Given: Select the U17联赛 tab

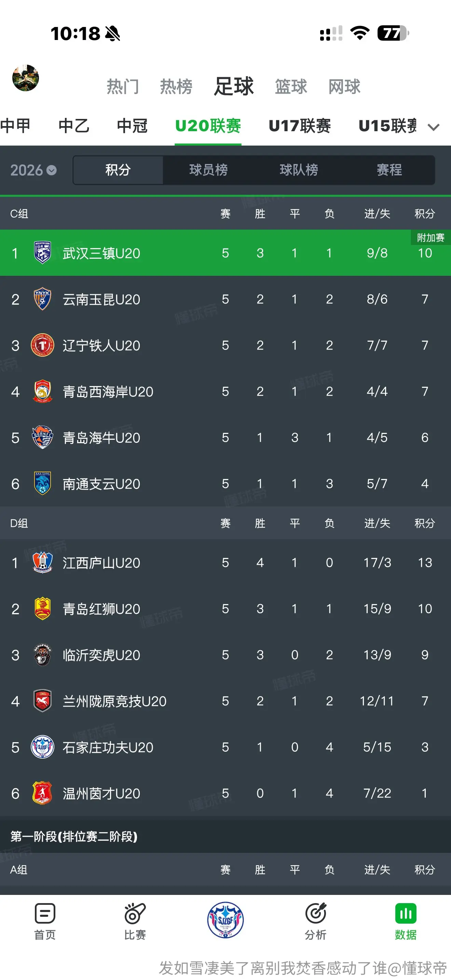Looking at the screenshot, I should tap(300, 126).
